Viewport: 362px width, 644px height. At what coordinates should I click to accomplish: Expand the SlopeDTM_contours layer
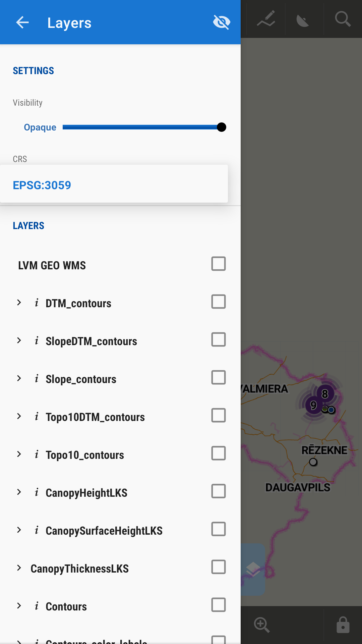tap(19, 341)
